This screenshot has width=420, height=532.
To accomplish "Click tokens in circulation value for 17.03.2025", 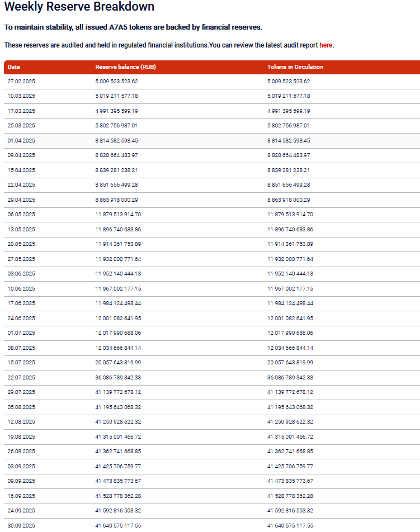I will click(289, 111).
